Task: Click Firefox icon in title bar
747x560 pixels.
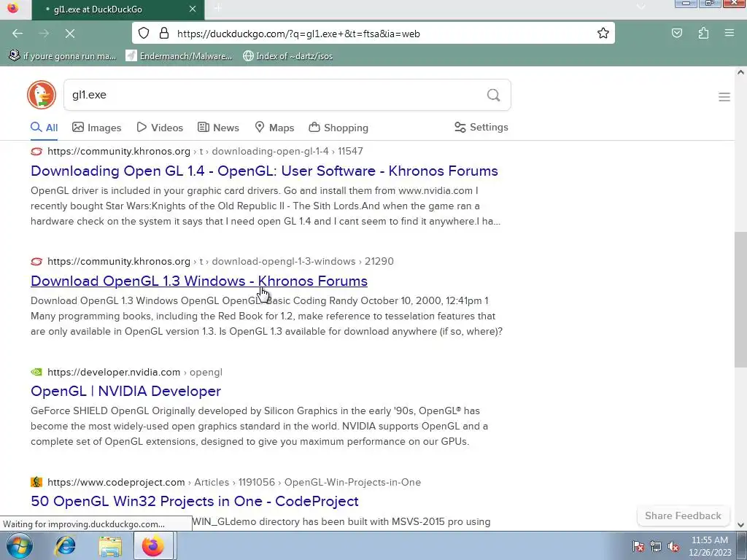Action: coord(13,8)
